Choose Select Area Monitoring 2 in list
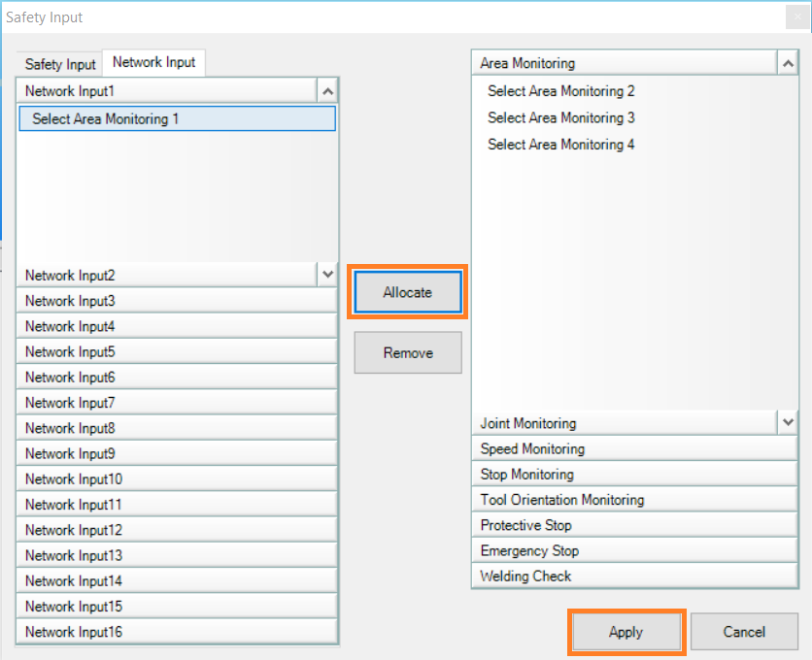Viewport: 812px width, 660px height. tap(560, 91)
